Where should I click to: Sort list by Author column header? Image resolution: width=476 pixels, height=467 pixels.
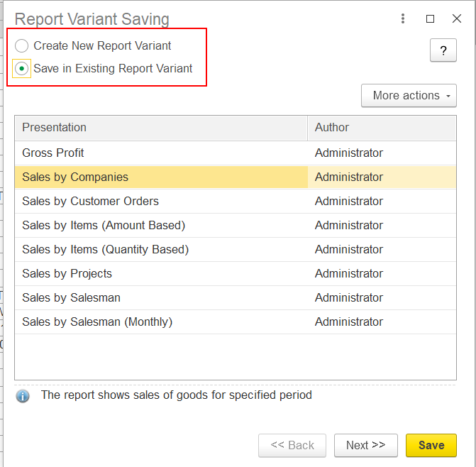382,128
